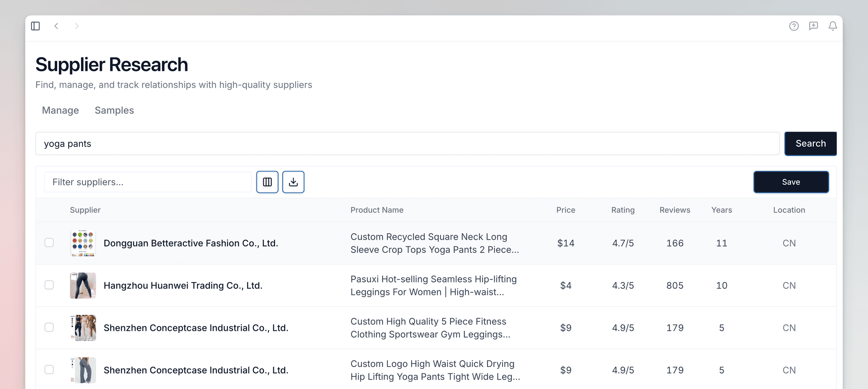Click the Supplier Research heading
Viewport: 868px width, 389px height.
[111, 65]
